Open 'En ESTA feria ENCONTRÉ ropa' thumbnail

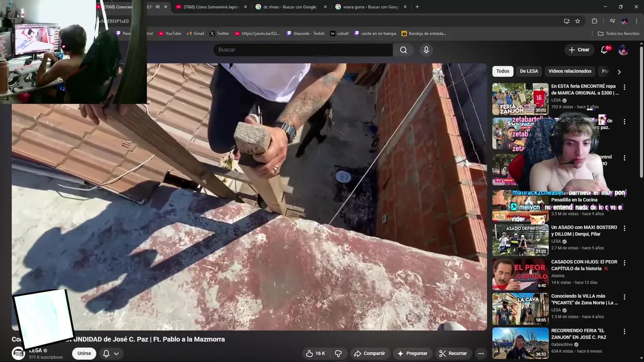(520, 99)
